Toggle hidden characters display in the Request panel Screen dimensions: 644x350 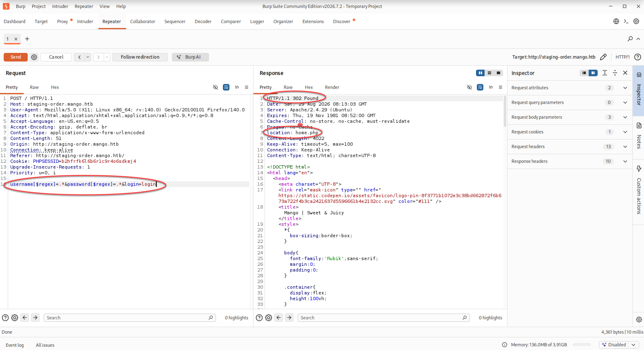(x=216, y=87)
